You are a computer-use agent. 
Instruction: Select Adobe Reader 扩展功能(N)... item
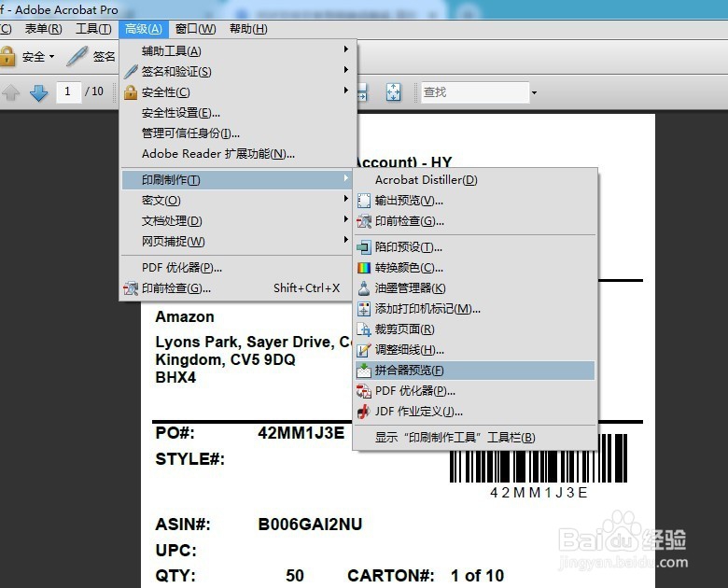tap(239, 154)
